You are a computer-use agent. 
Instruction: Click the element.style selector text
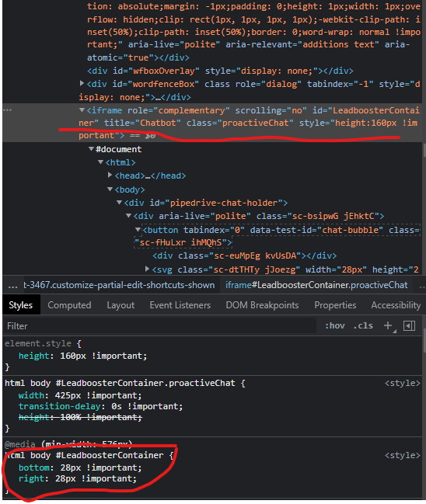pos(38,343)
